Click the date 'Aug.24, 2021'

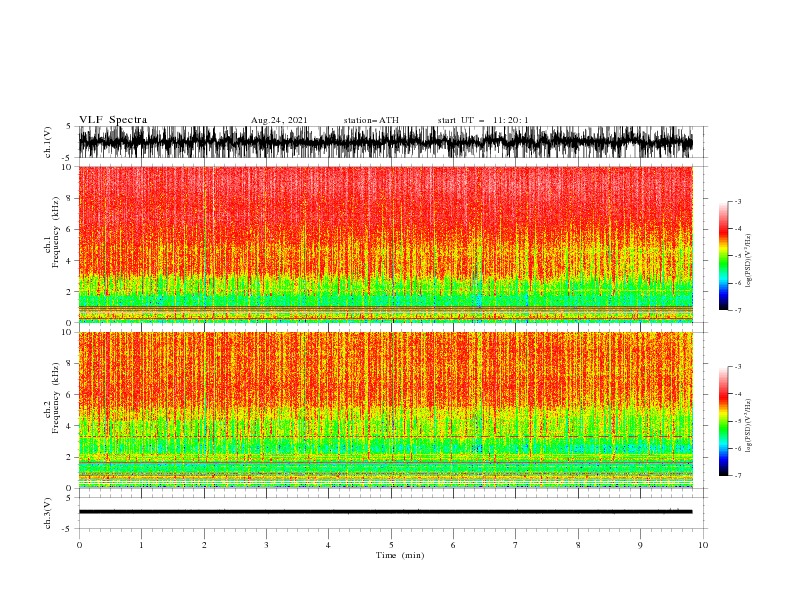click(x=279, y=120)
